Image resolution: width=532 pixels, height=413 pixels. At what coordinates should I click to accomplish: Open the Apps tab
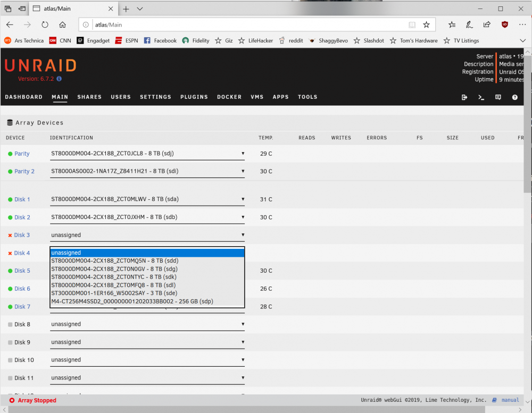[280, 97]
